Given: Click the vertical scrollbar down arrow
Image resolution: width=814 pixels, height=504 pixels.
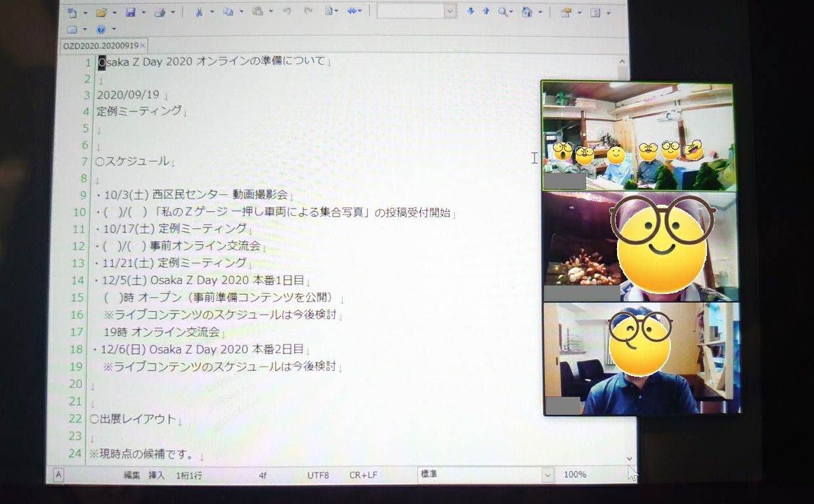Looking at the screenshot, I should pos(630,459).
